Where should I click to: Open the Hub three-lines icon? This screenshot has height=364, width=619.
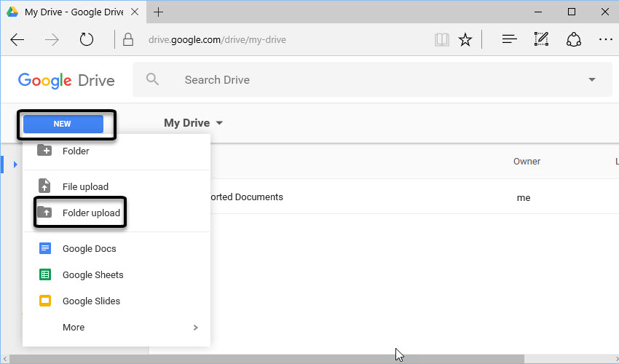pyautogui.click(x=509, y=39)
